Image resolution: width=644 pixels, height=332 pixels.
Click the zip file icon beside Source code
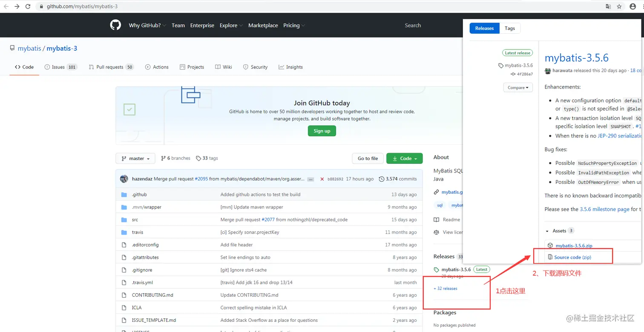[x=550, y=257]
